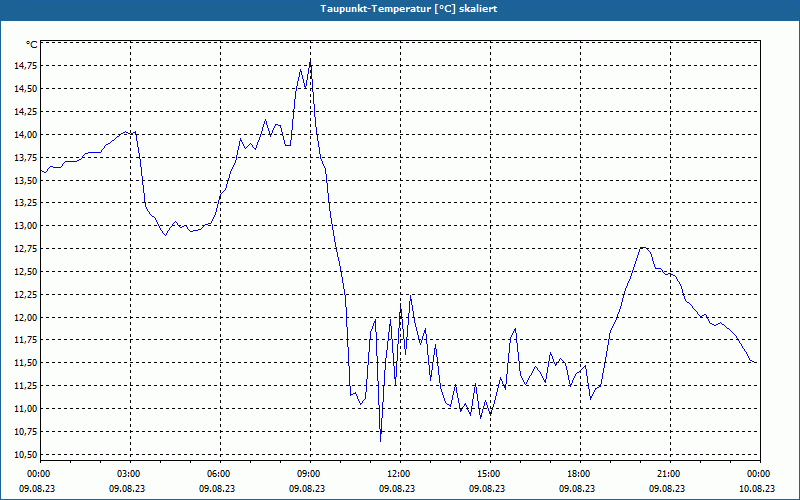Screen dimensions: 800x500
Task: Click the 06:00 time label
Action: [220, 474]
